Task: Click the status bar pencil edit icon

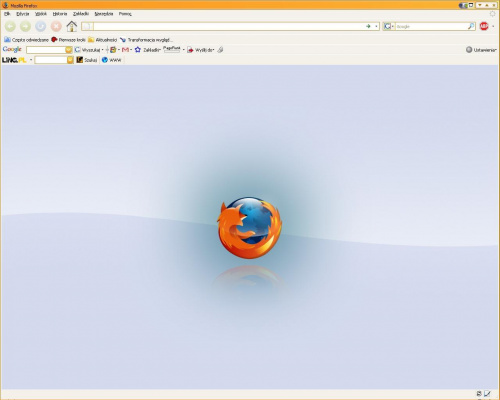Action: (x=488, y=394)
